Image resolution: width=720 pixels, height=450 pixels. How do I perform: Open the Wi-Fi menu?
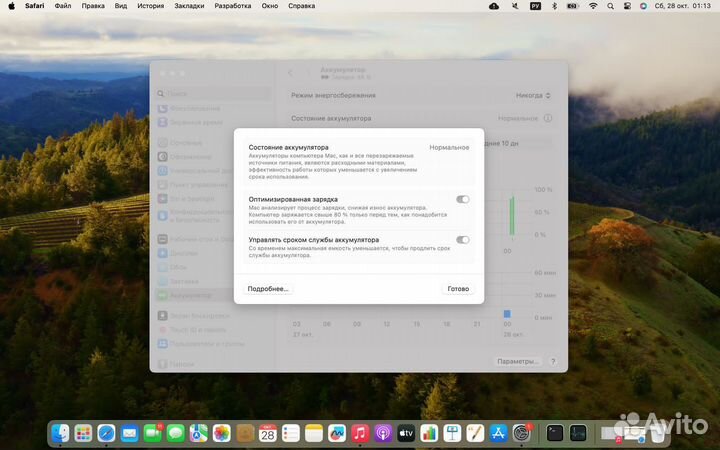click(593, 6)
